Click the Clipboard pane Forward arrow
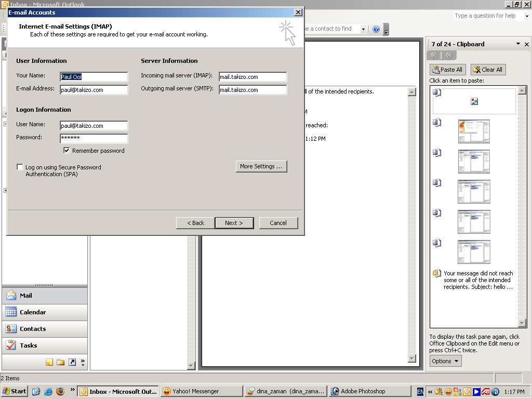 click(x=448, y=55)
